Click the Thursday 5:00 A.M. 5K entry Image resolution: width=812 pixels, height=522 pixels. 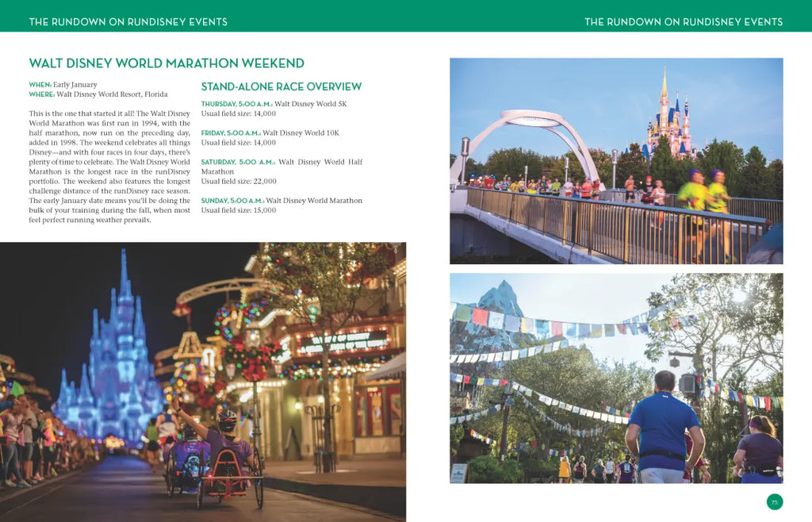coord(274,104)
